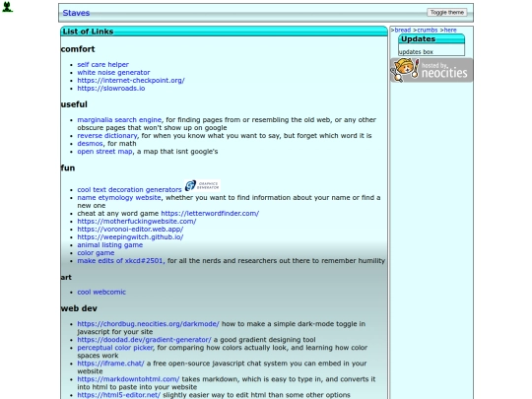Image resolution: width=532 pixels, height=399 pixels.
Task: Click the Updates panel heading
Action: tap(418, 39)
